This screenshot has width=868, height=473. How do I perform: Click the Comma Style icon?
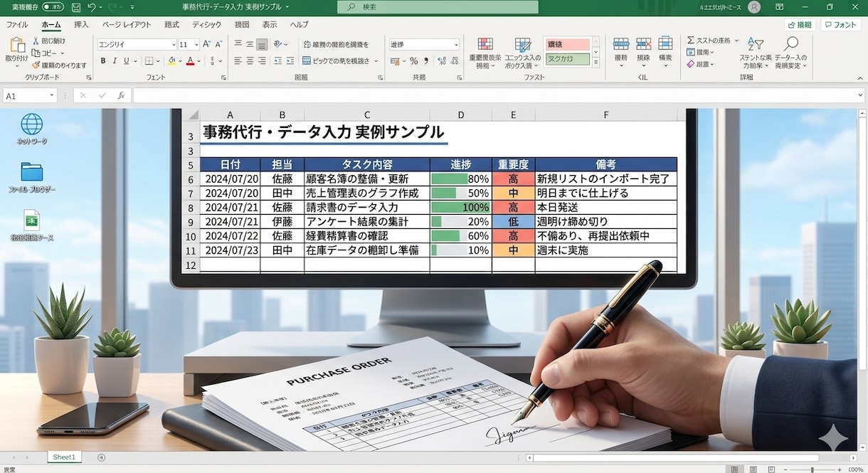425,61
